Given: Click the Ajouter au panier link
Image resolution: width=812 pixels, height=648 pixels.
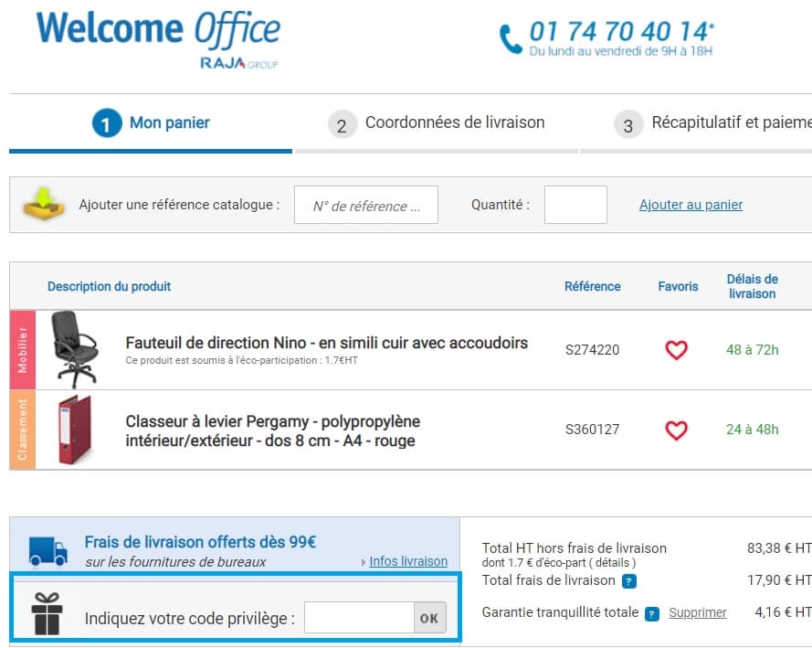Looking at the screenshot, I should [690, 204].
